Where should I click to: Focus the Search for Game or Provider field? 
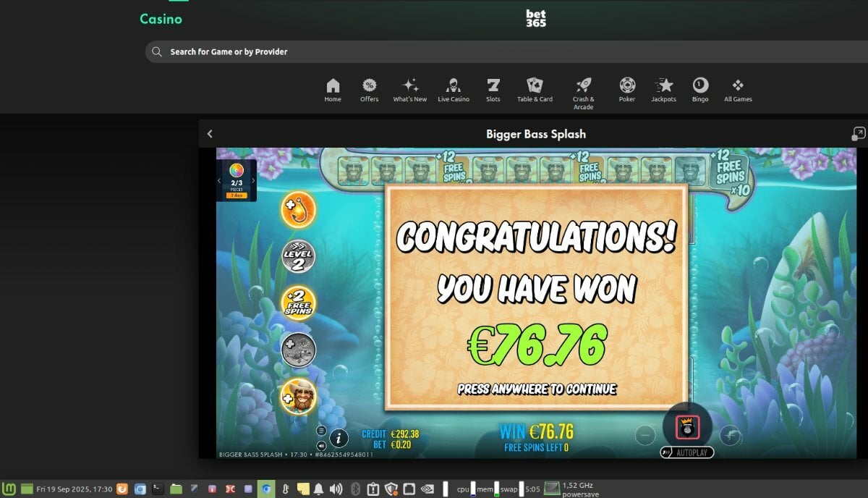click(506, 52)
